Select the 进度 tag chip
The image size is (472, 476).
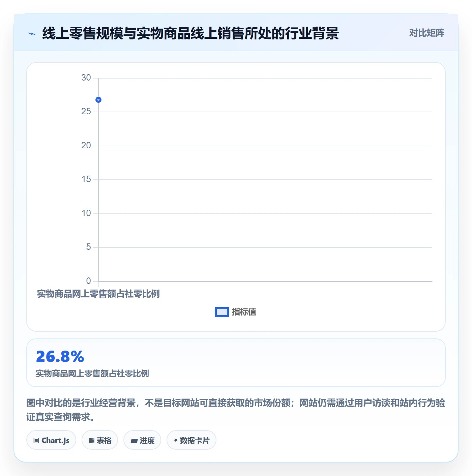(x=142, y=440)
